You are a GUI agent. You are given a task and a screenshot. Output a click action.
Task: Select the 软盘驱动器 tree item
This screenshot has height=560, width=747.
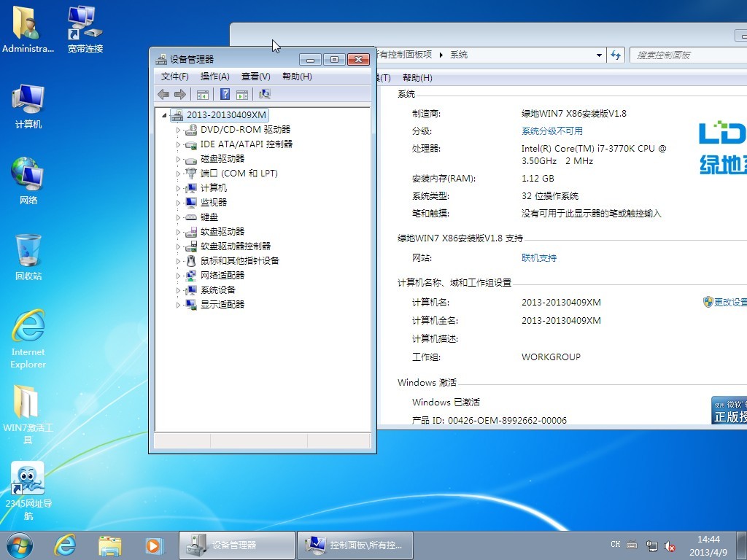222,231
